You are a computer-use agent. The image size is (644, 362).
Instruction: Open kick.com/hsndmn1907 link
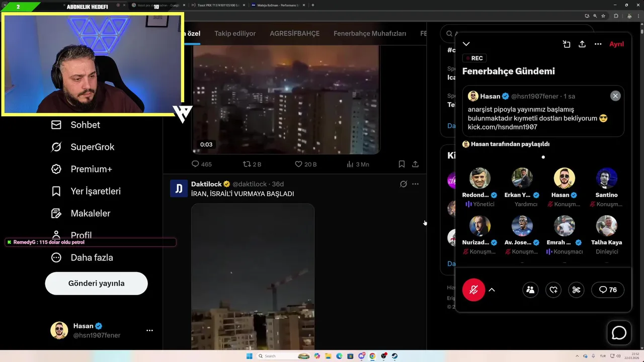pyautogui.click(x=502, y=127)
